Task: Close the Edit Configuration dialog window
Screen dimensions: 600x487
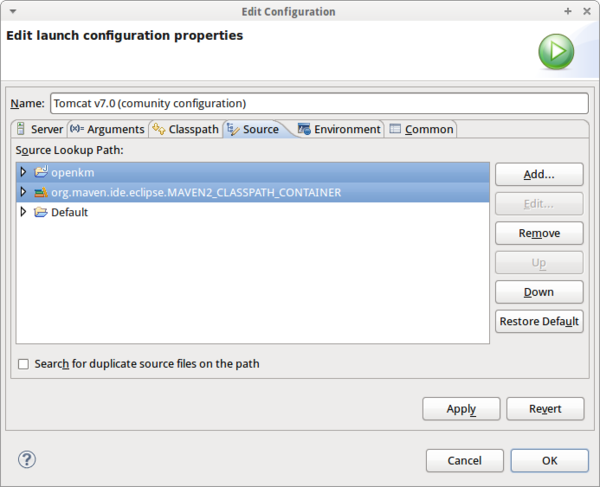Action: pos(584,11)
